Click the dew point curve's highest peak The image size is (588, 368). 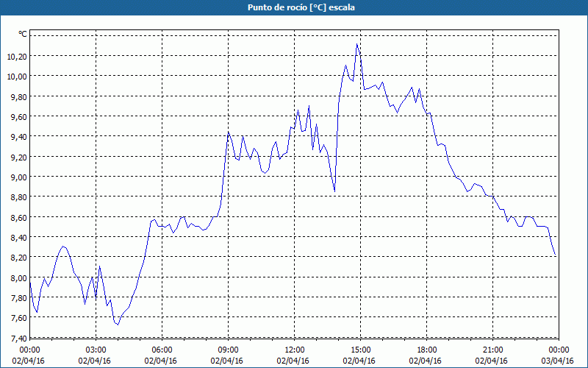pyautogui.click(x=357, y=44)
